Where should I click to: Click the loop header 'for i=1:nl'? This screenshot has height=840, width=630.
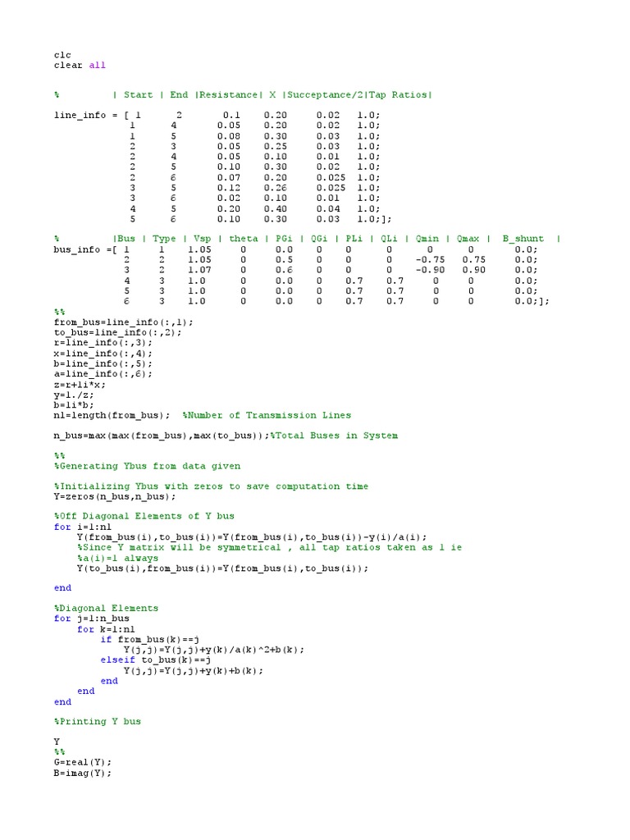pyautogui.click(x=83, y=527)
